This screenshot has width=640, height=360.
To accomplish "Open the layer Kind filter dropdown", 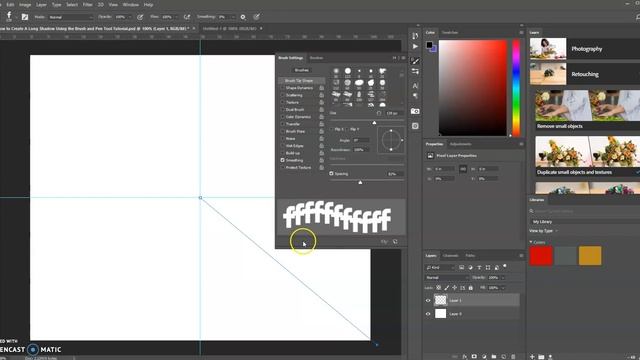I will coord(440,267).
